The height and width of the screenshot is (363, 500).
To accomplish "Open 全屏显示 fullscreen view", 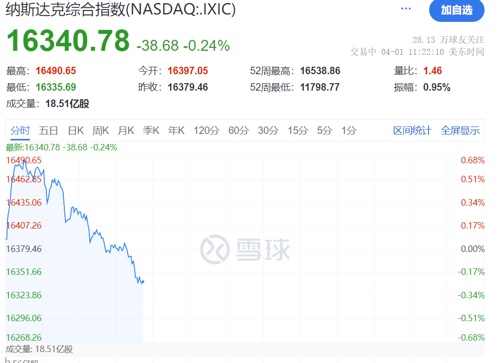I will coord(460,130).
